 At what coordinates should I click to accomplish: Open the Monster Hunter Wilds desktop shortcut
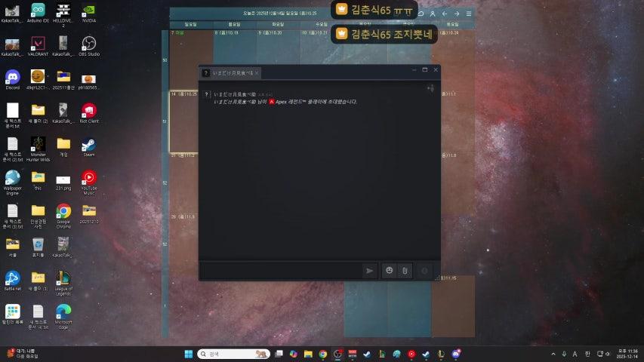point(38,149)
